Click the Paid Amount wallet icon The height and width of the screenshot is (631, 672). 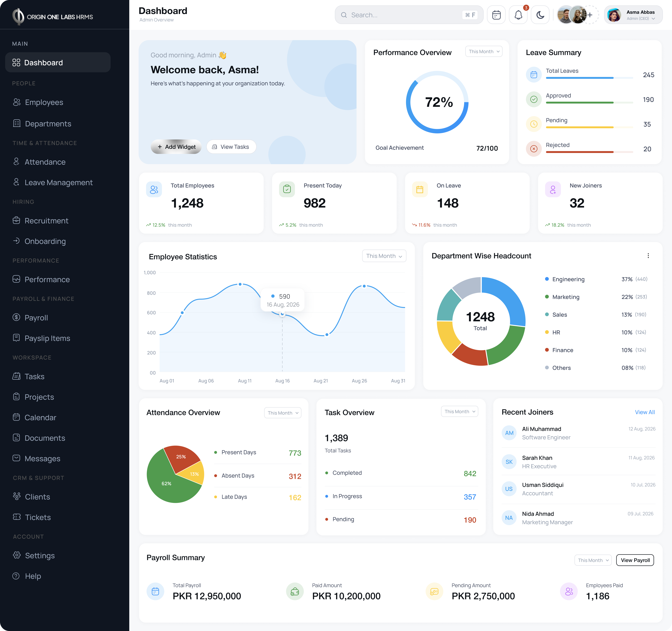pyautogui.click(x=295, y=591)
